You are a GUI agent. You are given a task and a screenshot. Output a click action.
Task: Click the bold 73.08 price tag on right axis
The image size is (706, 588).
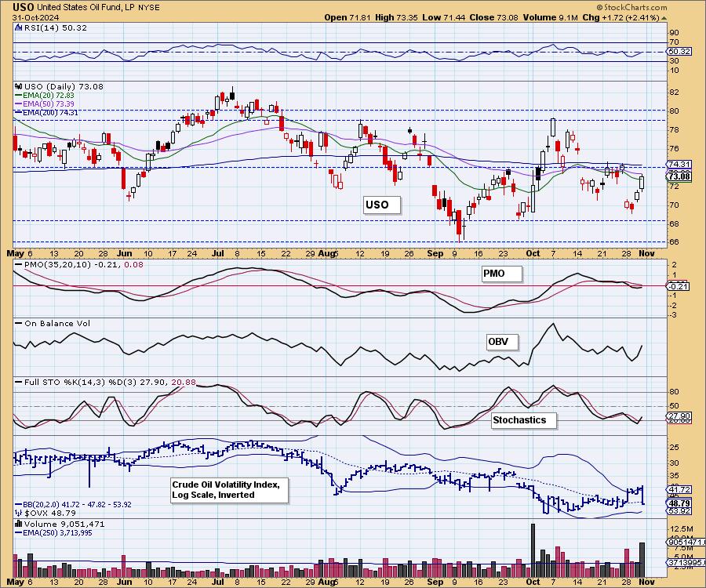point(679,176)
